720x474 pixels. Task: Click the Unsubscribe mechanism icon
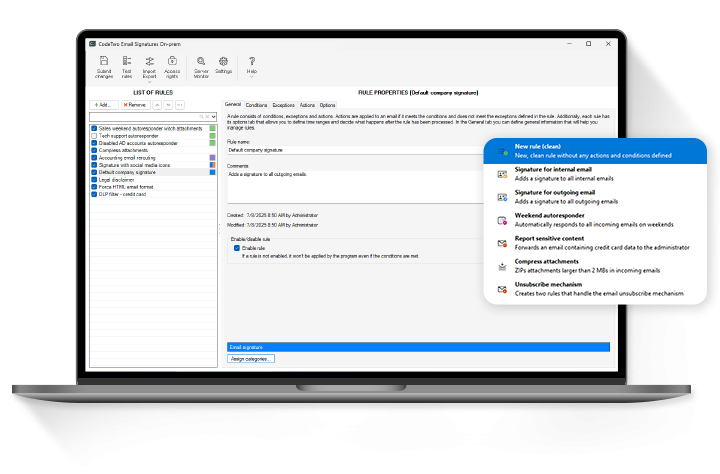click(x=502, y=289)
